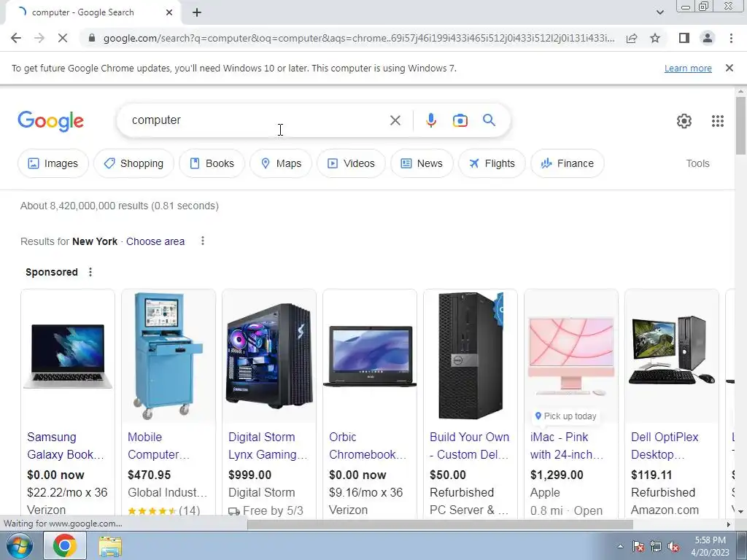Image resolution: width=747 pixels, height=560 pixels.
Task: Switch to Videos results
Action: pos(351,163)
